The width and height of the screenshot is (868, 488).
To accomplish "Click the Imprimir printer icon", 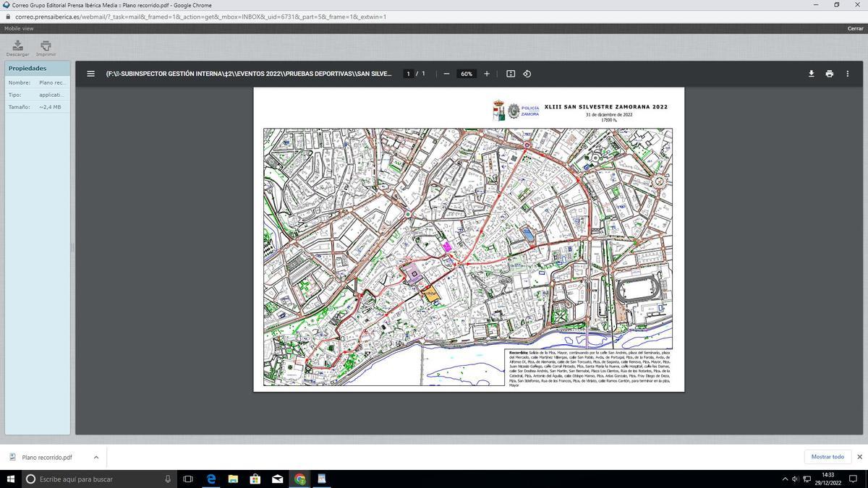I will (46, 46).
